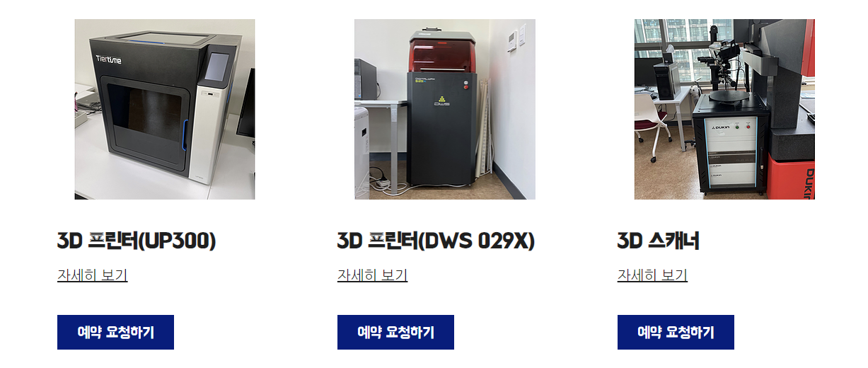Request reservation with 예약 요청하기 for UP300
The image size is (868, 368).
coord(115,332)
